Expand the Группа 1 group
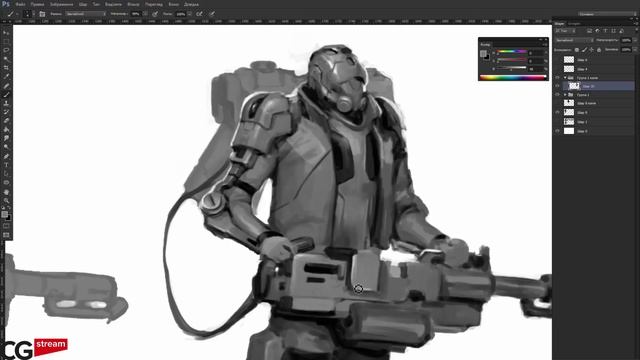 [565, 95]
